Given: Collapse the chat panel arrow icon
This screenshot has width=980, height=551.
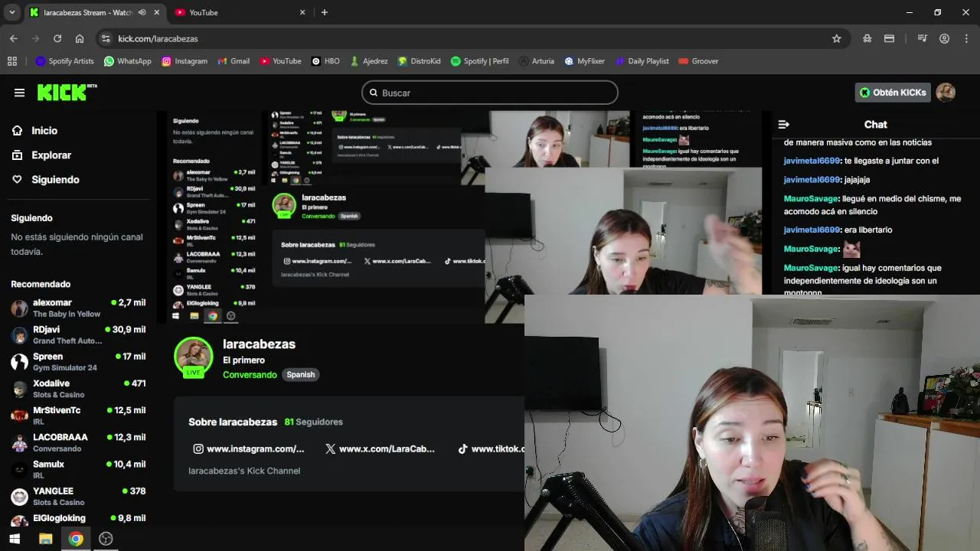Looking at the screenshot, I should coord(783,124).
